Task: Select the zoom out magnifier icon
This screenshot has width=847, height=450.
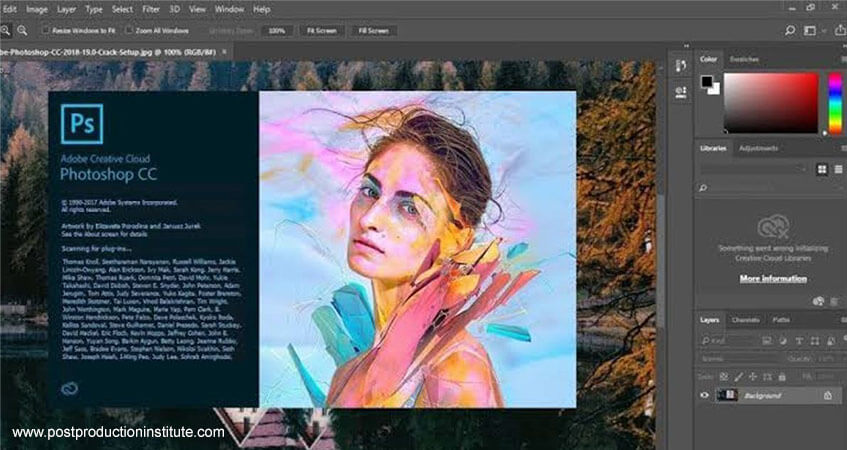Action: click(x=21, y=31)
